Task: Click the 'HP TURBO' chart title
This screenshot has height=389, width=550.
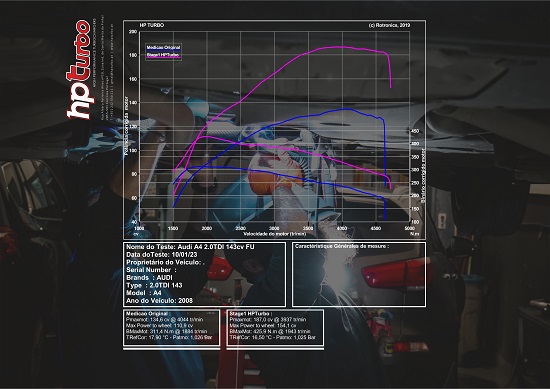Action: [x=152, y=25]
